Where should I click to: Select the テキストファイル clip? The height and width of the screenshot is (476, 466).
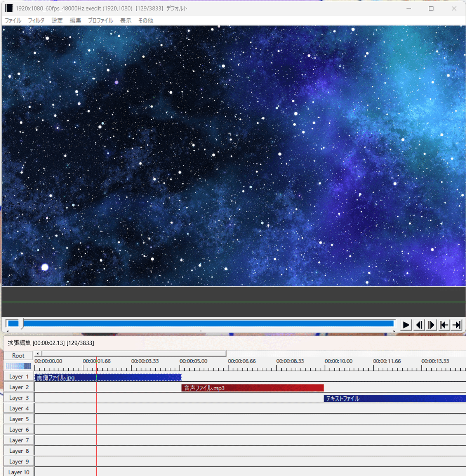[x=395, y=398]
